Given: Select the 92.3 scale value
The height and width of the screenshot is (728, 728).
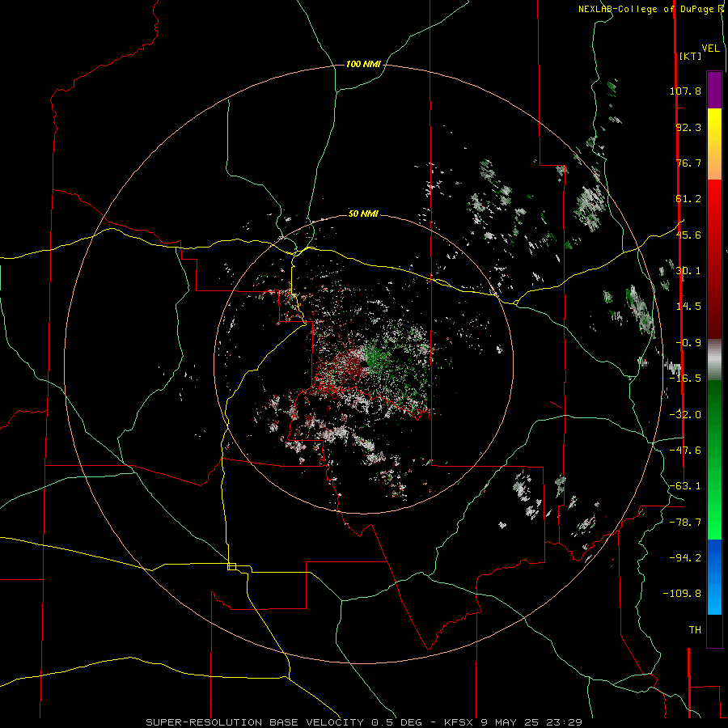Looking at the screenshot, I should tap(688, 127).
